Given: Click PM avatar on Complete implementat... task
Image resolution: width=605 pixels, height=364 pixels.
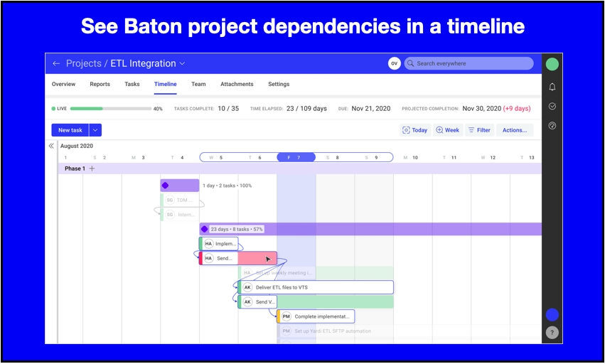Looking at the screenshot, I should tap(286, 316).
